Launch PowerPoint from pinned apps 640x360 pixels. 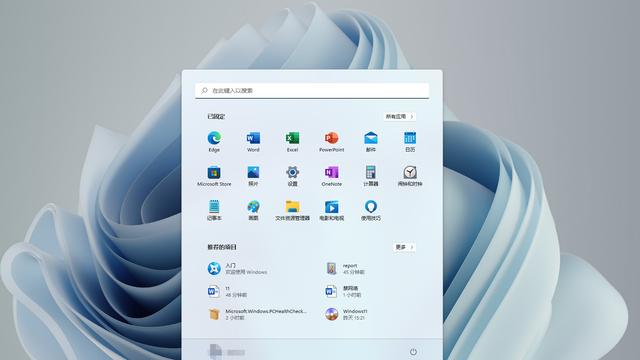pyautogui.click(x=331, y=142)
